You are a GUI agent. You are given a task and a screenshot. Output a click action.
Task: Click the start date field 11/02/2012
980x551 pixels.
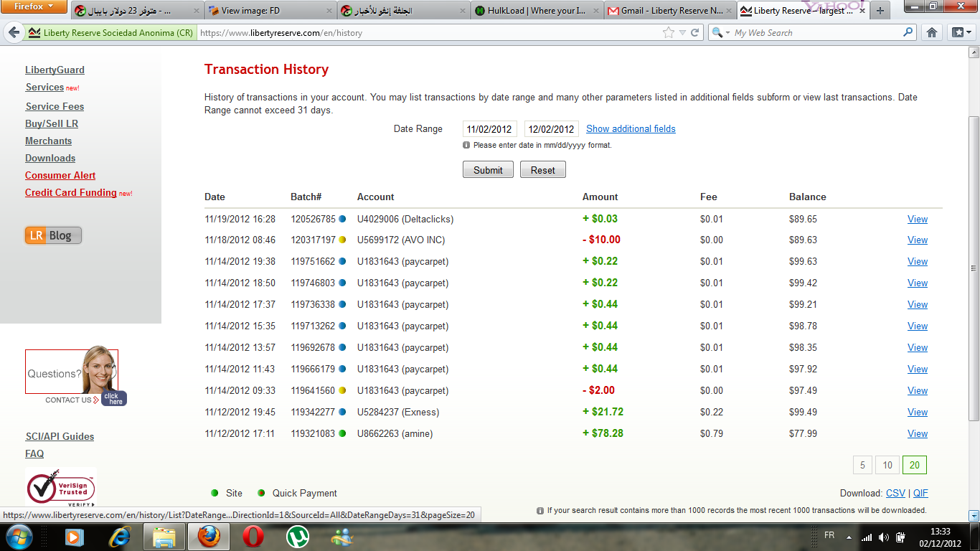pyautogui.click(x=489, y=129)
